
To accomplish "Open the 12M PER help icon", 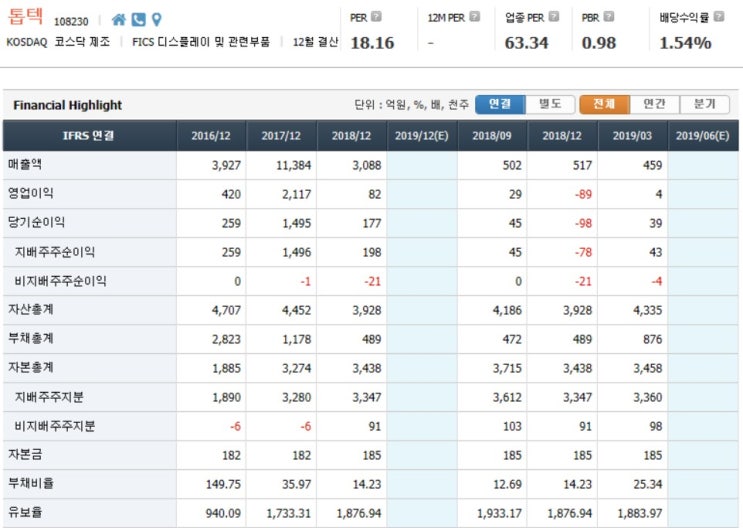I will [475, 17].
